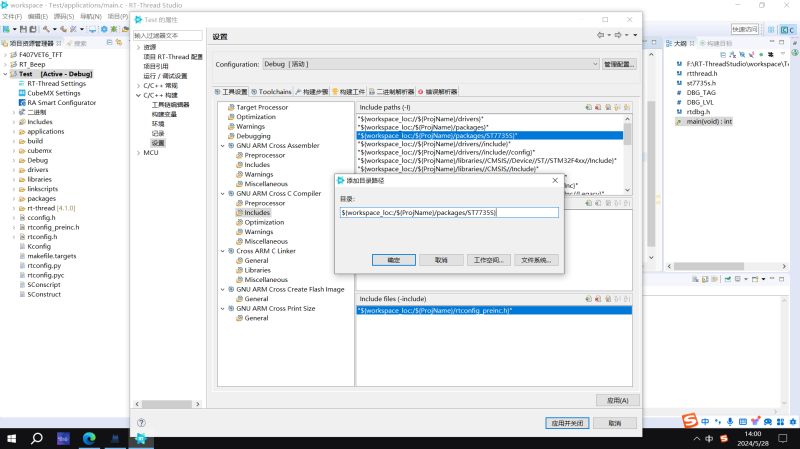Open the 编辑(E) menu
The image size is (800, 449).
[x=38, y=16]
